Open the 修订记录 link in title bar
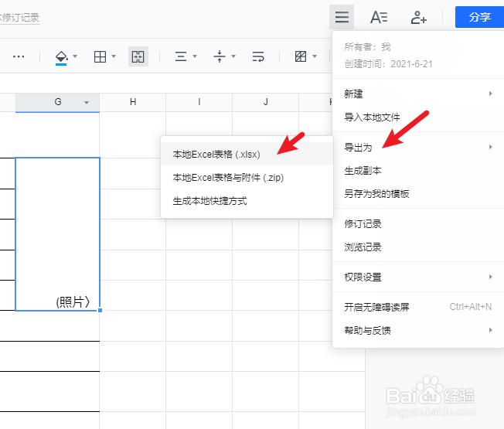The width and height of the screenshot is (504, 429). click(19, 17)
